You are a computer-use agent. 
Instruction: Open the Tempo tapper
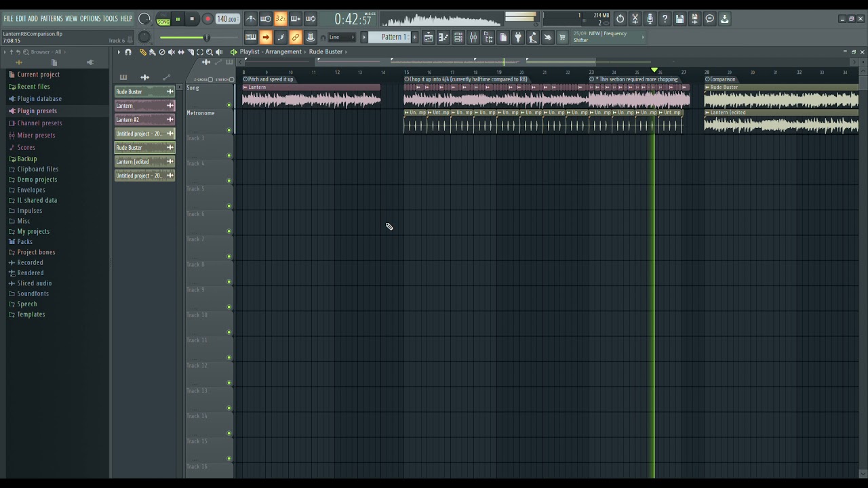(533, 37)
